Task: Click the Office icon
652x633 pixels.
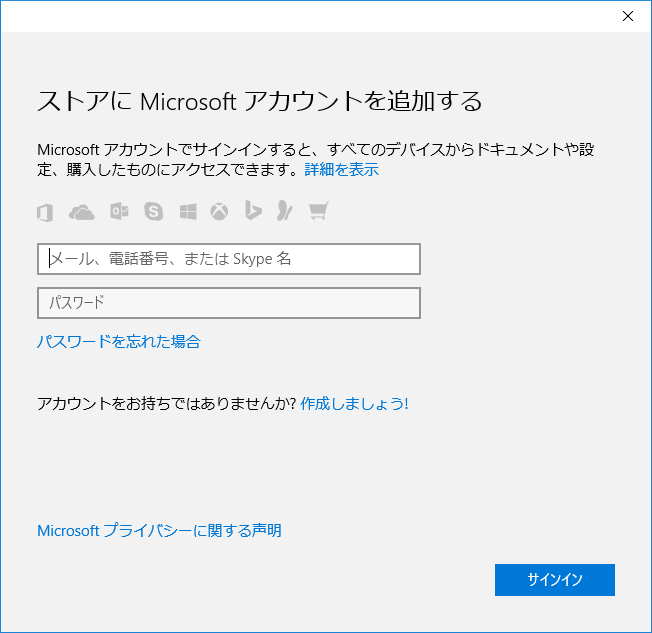Action: click(45, 212)
